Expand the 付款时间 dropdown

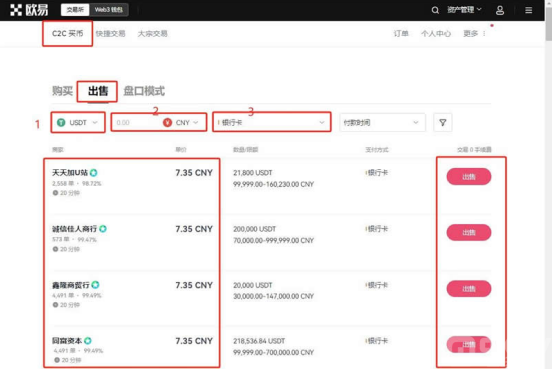382,122
